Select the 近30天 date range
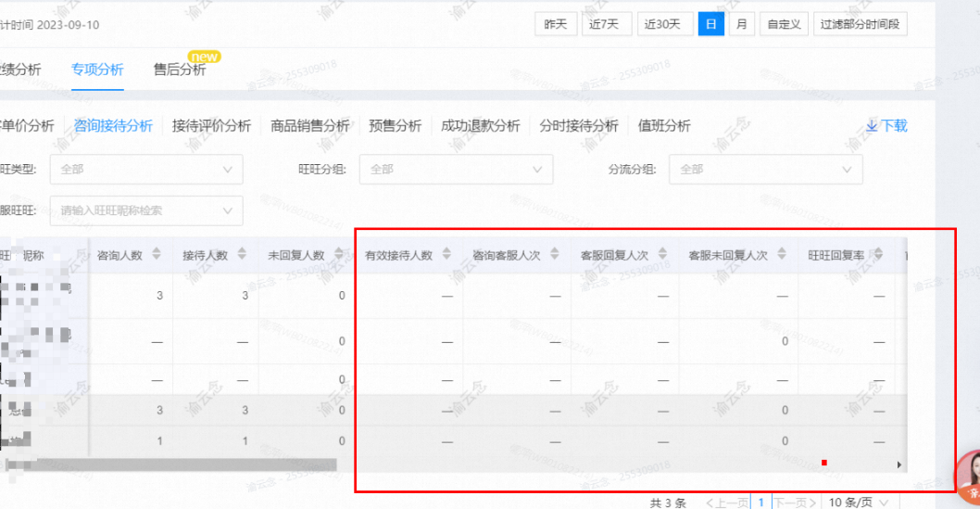This screenshot has width=980, height=509. tap(664, 24)
